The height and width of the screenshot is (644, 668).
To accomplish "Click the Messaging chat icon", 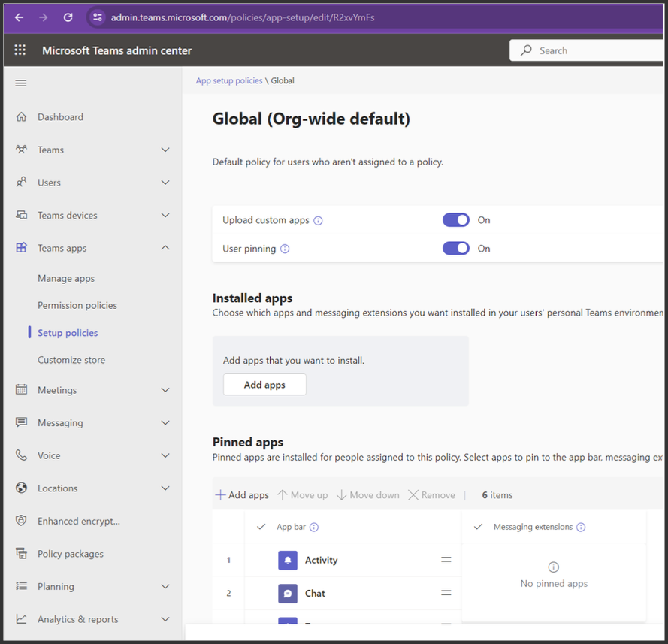I will [21, 422].
